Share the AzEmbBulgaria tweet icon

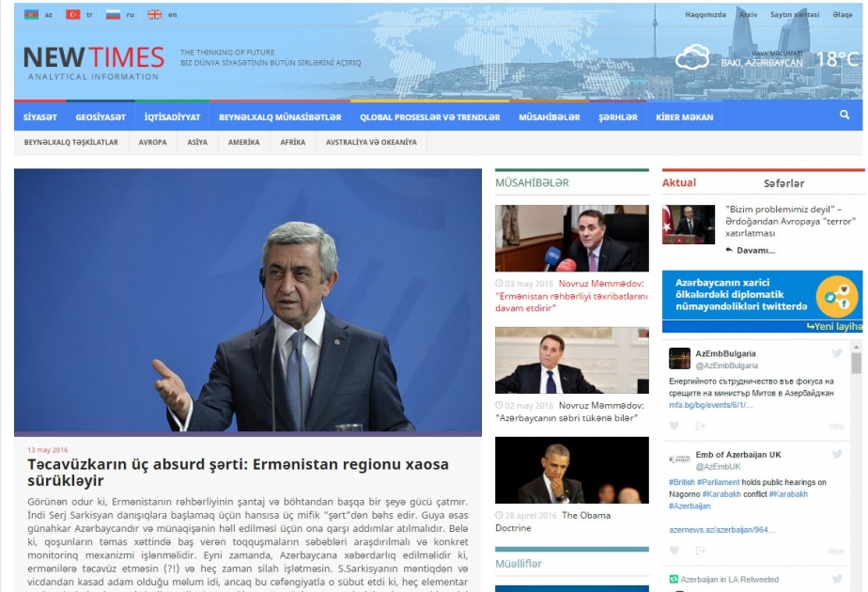coord(700,426)
